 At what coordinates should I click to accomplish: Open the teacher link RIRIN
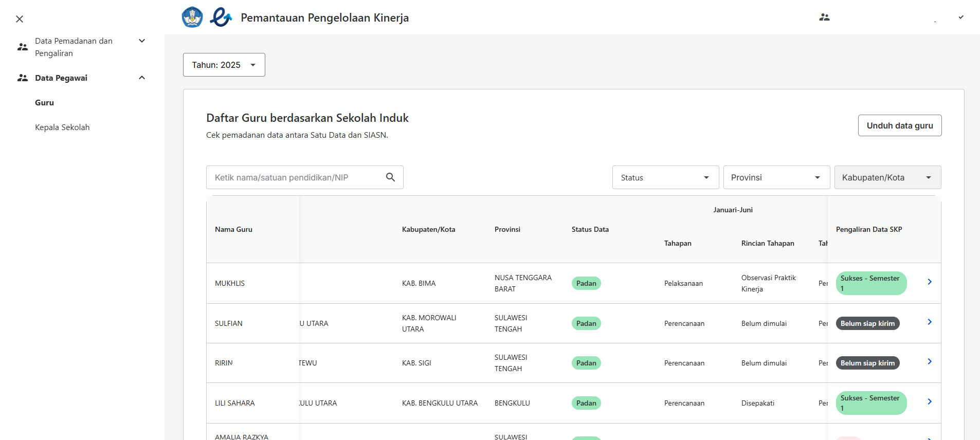coord(224,363)
